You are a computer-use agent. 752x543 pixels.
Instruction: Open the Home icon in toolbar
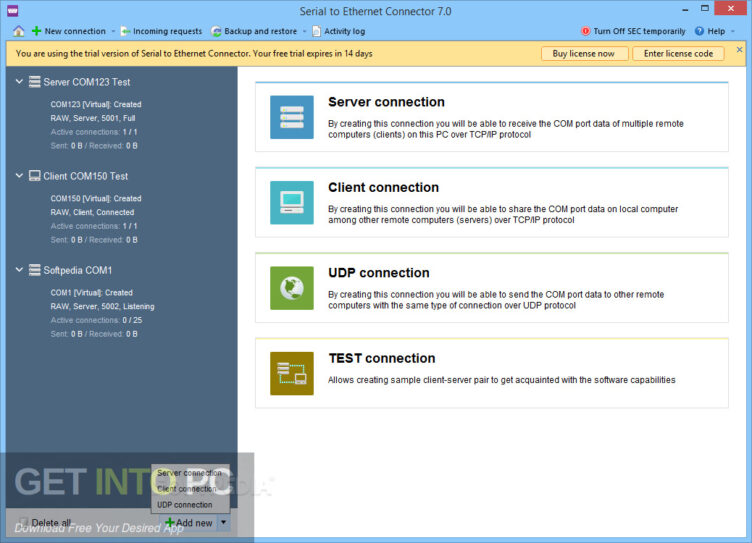(x=19, y=31)
